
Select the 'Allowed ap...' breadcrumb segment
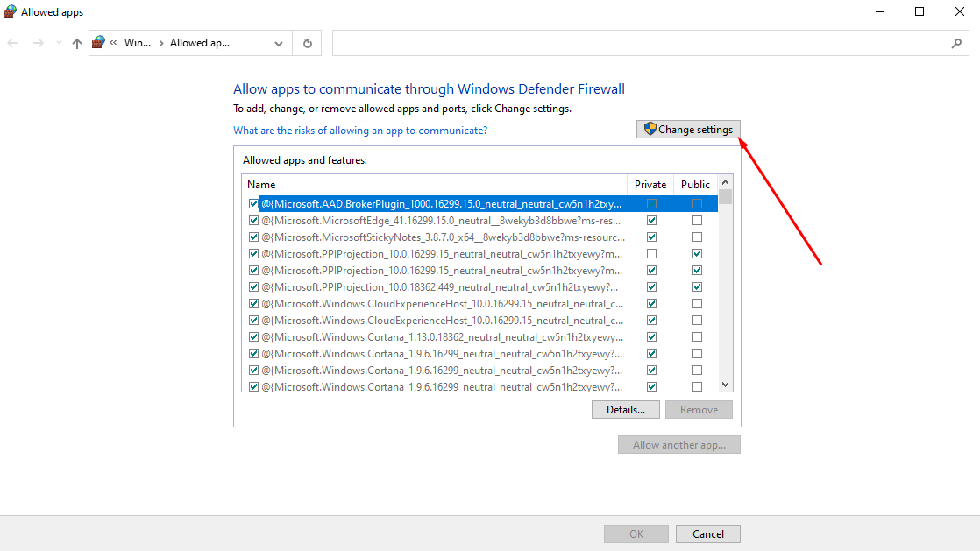tap(200, 43)
